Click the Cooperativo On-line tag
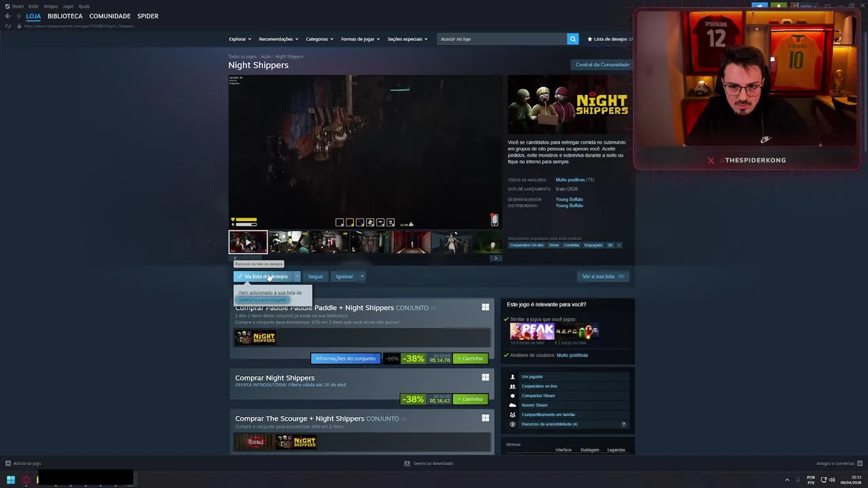The width and height of the screenshot is (868, 488). [527, 245]
